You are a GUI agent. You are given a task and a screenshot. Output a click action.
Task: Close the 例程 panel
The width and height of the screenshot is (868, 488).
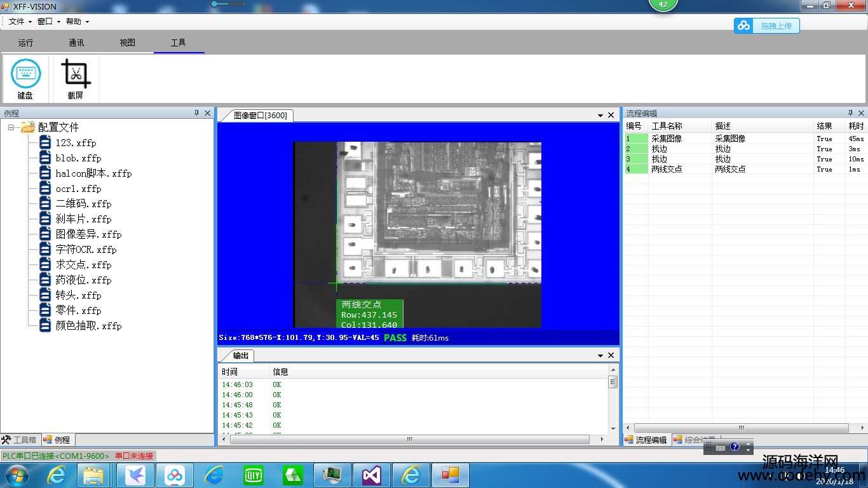pyautogui.click(x=207, y=113)
